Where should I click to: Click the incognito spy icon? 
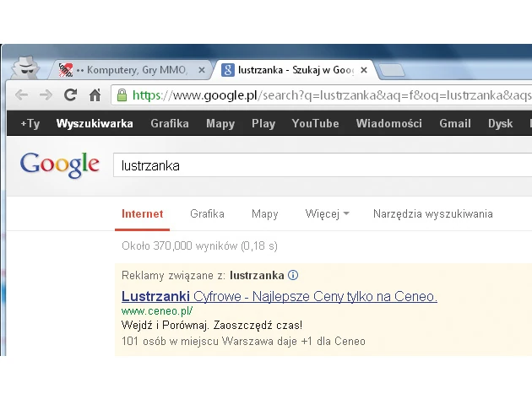coord(26,67)
